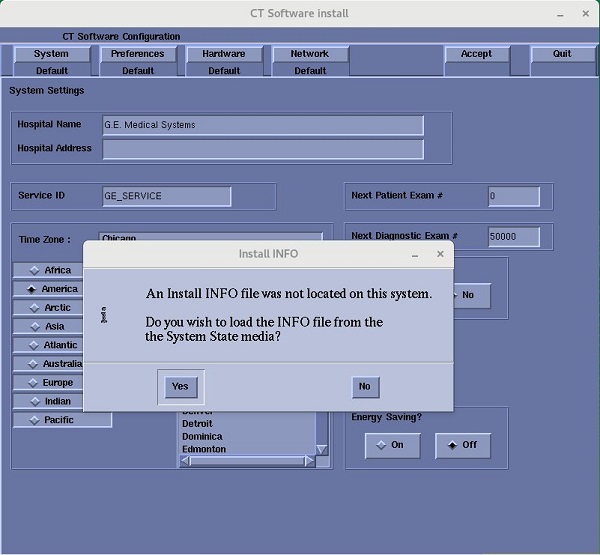The width and height of the screenshot is (600, 555).
Task: Switch to the Network tab
Action: (309, 54)
